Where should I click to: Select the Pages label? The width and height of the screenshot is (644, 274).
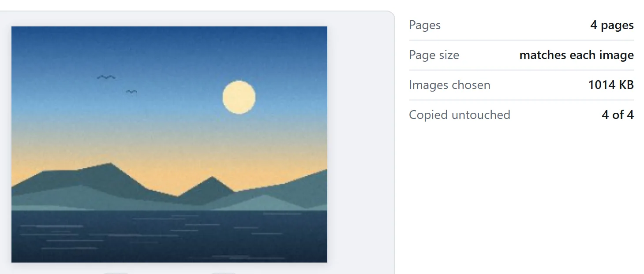point(425,25)
